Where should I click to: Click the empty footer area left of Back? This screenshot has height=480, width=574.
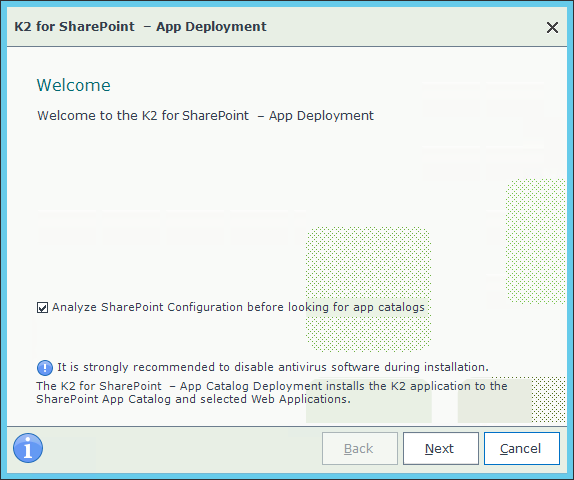[x=182, y=449]
